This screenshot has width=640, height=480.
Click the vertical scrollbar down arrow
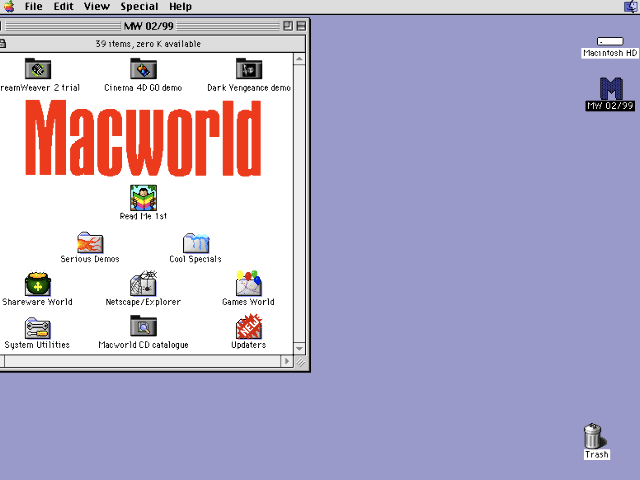[299, 348]
